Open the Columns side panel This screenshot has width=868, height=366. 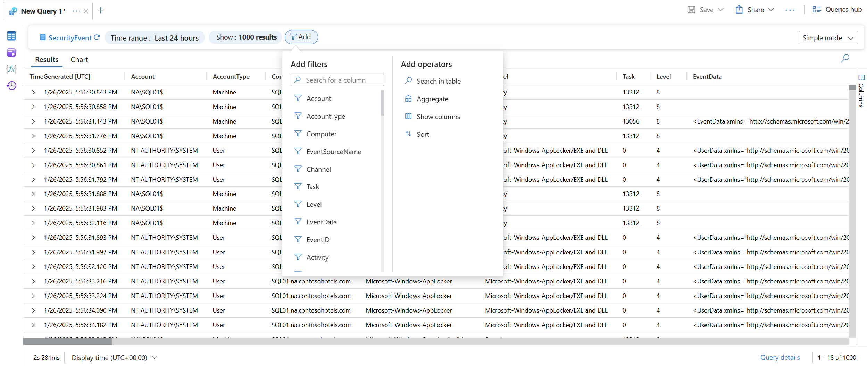[861, 91]
